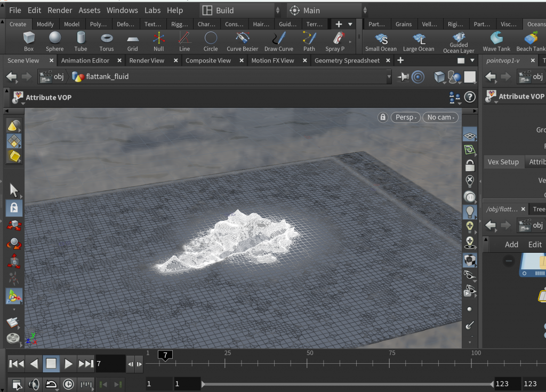Open the Persp viewport dropdown

tap(406, 117)
